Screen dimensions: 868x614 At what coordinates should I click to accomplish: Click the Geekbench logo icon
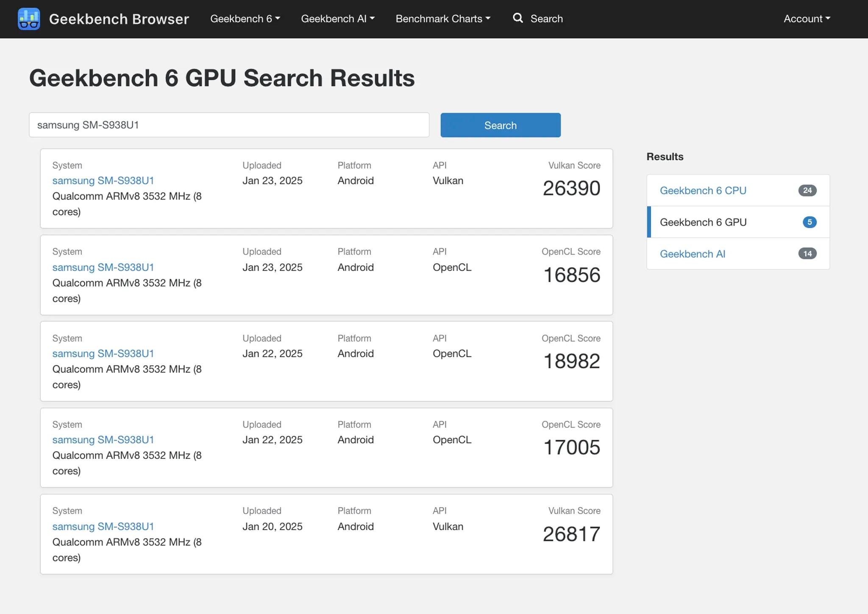[29, 19]
